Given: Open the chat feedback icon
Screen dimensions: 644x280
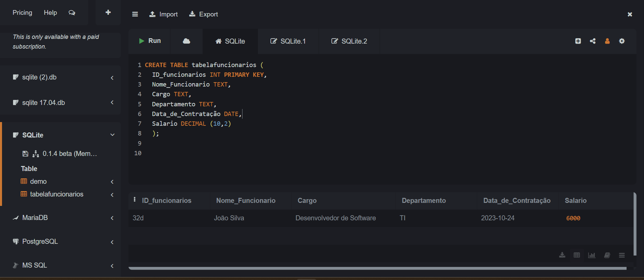Looking at the screenshot, I should 72,13.
